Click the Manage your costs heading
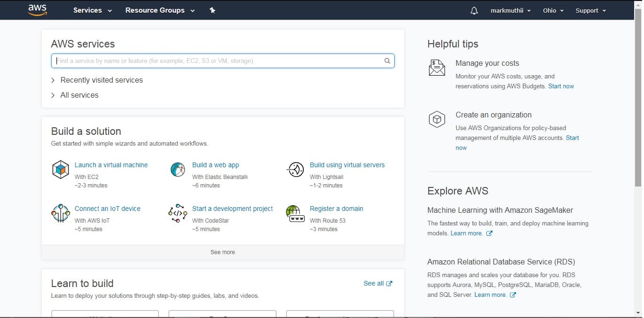Image resolution: width=644 pixels, height=318 pixels. (487, 63)
